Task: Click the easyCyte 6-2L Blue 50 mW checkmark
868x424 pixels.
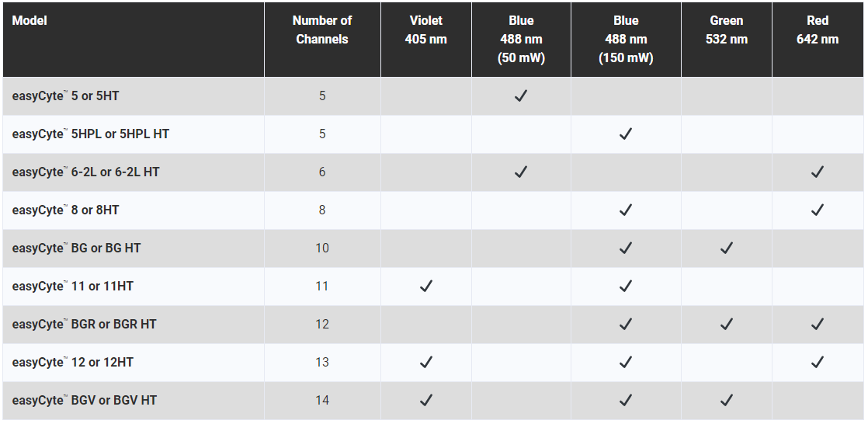Action: [520, 172]
